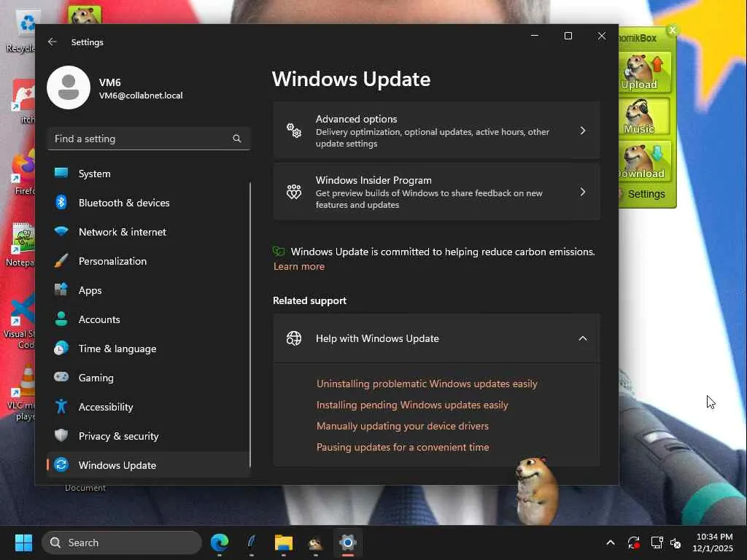Focus the Find a setting field
The image size is (747, 560).
tap(149, 139)
